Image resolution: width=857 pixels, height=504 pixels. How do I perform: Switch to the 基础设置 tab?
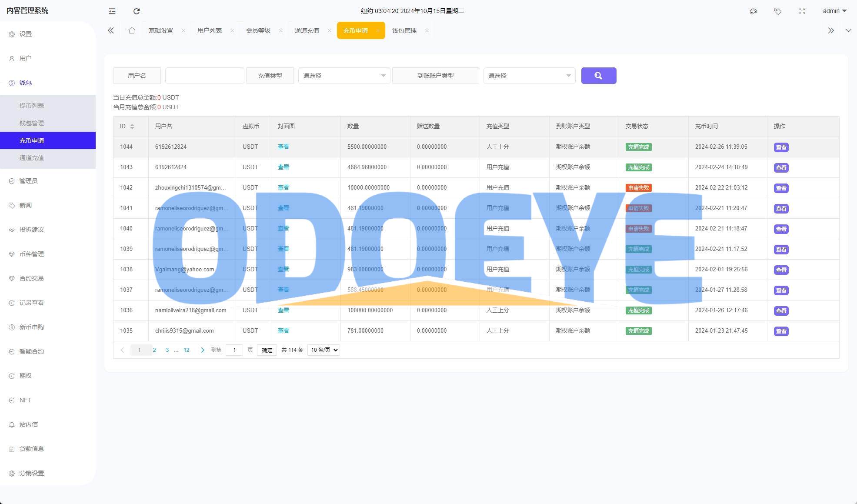pos(161,30)
